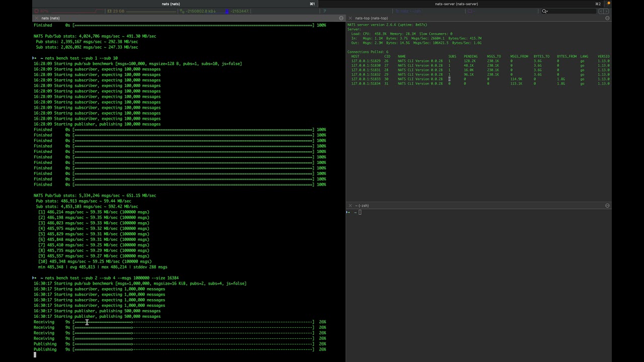Click the PENDING column header in nats-top
This screenshot has width=644, height=362.
click(470, 56)
